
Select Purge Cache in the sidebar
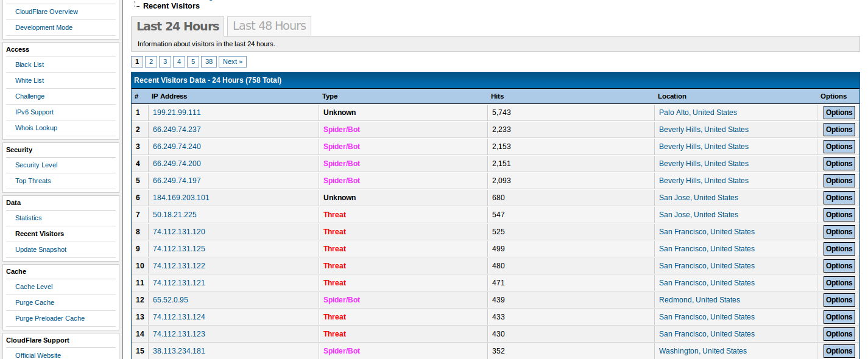[35, 302]
